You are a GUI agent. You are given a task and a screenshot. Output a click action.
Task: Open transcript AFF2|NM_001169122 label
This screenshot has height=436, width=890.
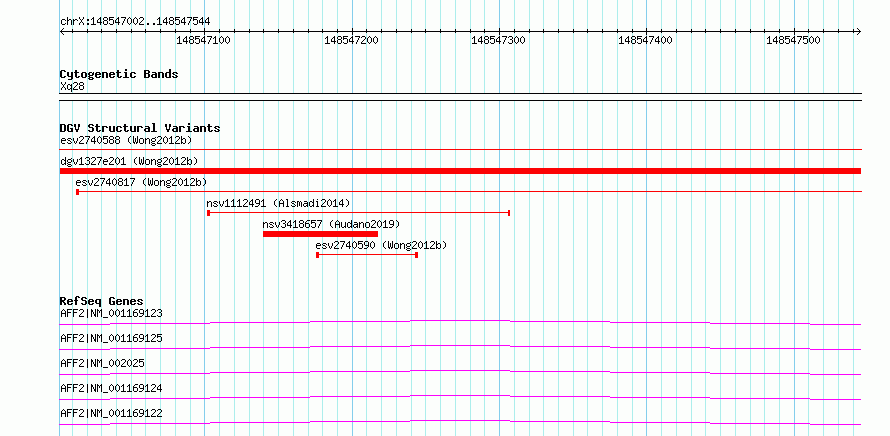tap(111, 413)
